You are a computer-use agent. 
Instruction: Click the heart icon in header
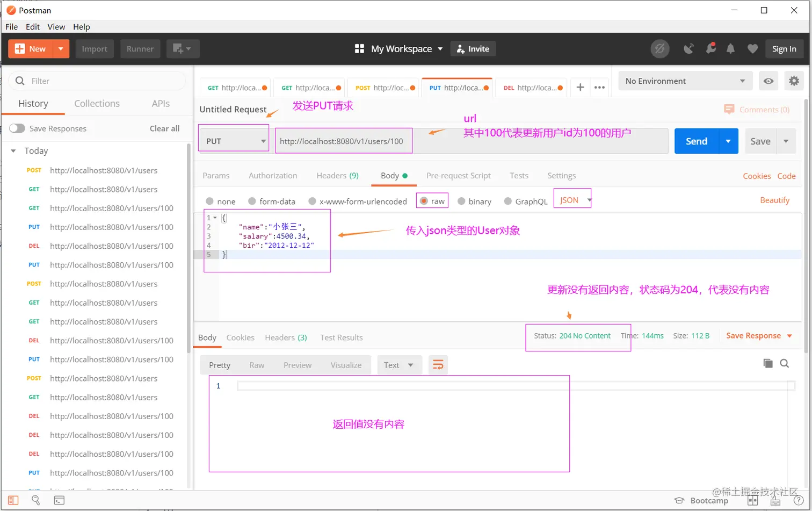click(x=752, y=49)
